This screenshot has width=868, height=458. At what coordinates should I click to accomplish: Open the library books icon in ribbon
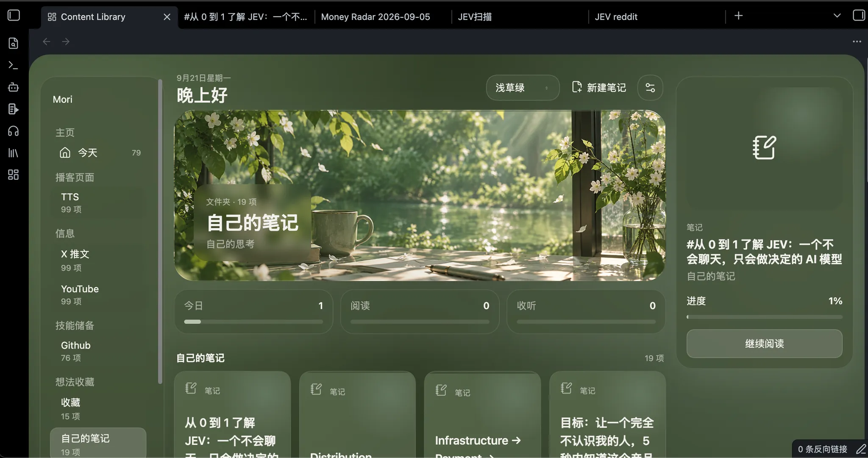pyautogui.click(x=14, y=153)
